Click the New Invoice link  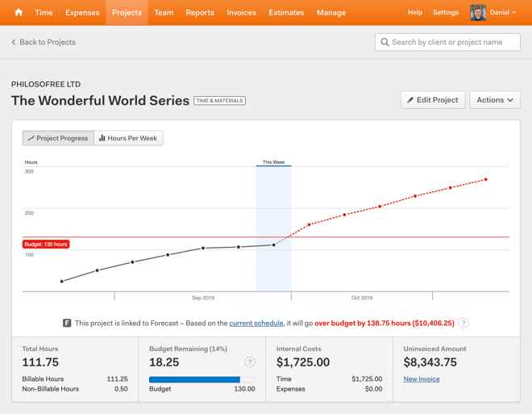coord(422,378)
